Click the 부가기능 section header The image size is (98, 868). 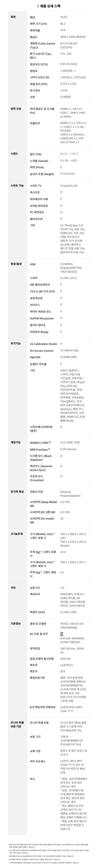tap(16, 343)
